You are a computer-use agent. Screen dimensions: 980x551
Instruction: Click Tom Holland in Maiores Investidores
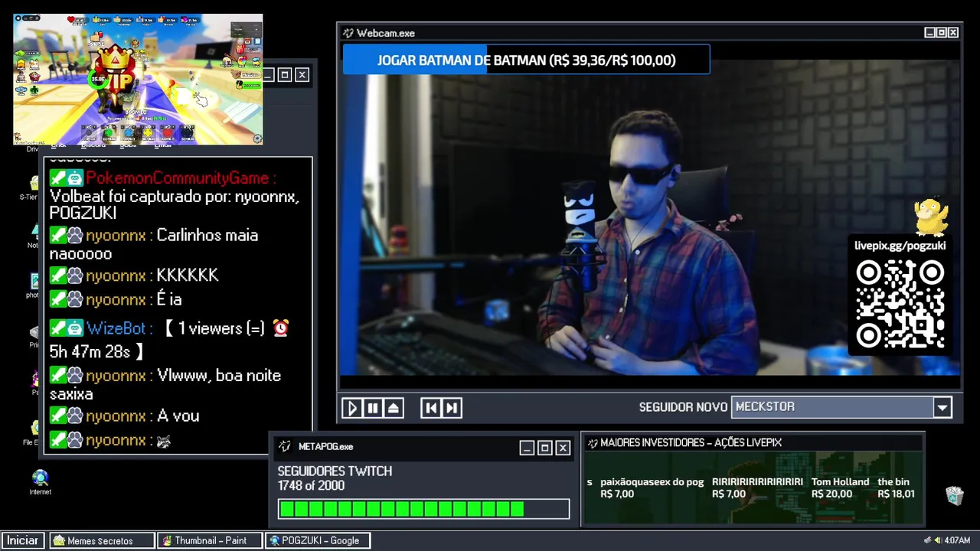840,482
